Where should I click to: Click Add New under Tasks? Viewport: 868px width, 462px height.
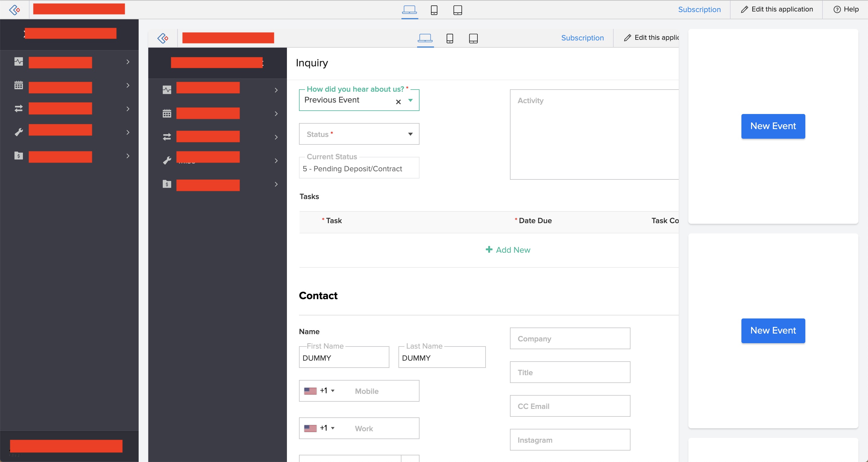[x=508, y=250]
